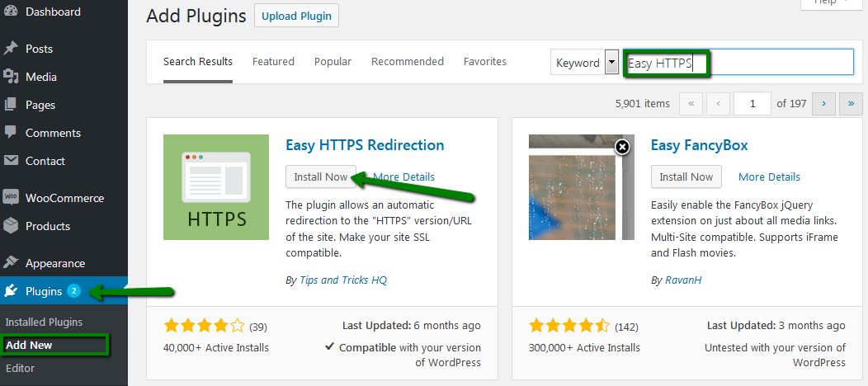Viewport: 868px width, 386px height.
Task: Click the Products box icon
Action: pos(11,226)
